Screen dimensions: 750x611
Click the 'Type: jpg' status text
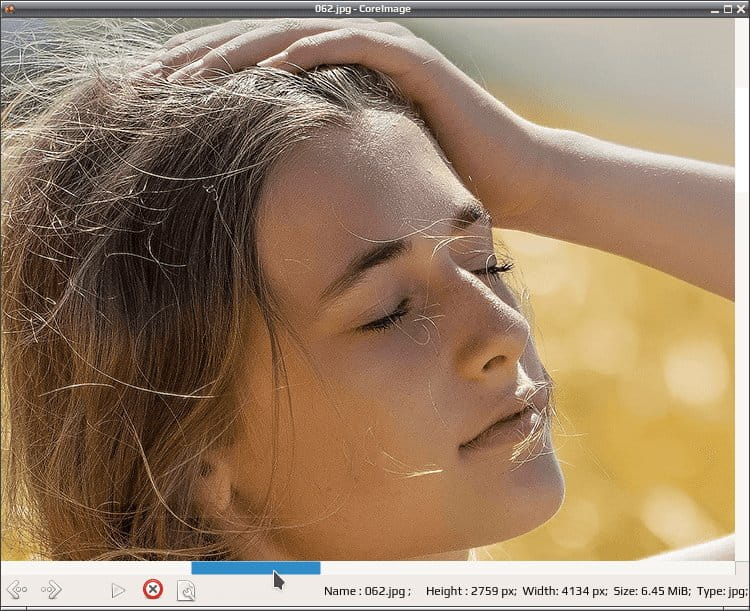pyautogui.click(x=721, y=591)
